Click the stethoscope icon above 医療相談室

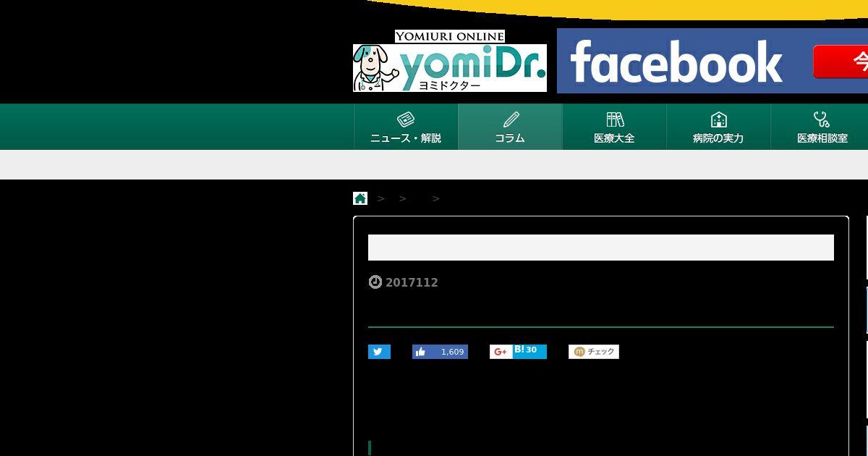coord(822,119)
